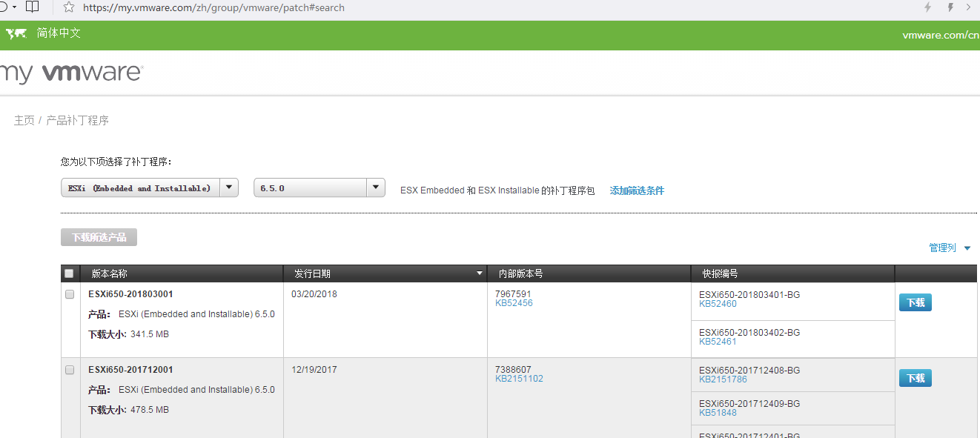
Task: Open the reading mode book icon
Action: (32, 7)
